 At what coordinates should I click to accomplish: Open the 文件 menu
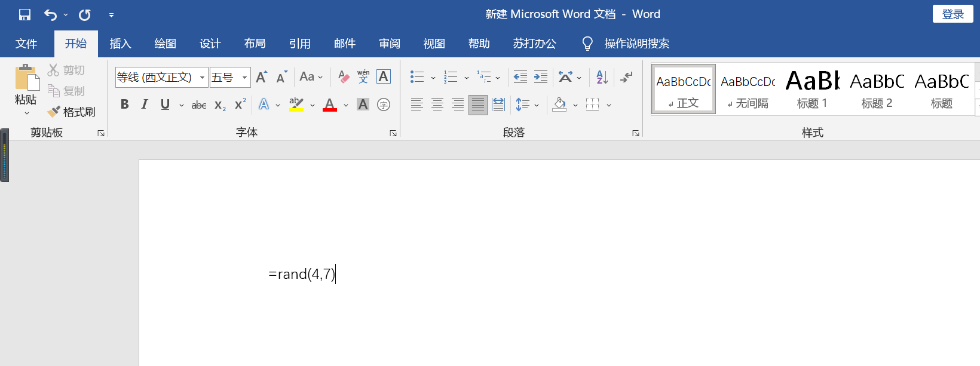(26, 44)
